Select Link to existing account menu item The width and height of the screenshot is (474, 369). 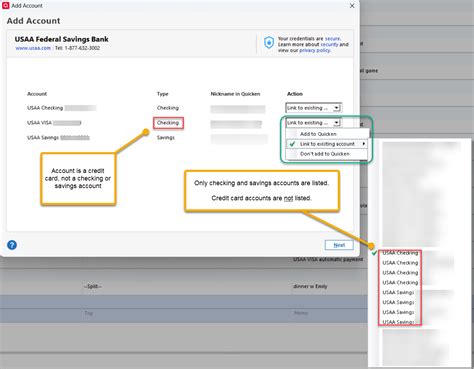(327, 144)
